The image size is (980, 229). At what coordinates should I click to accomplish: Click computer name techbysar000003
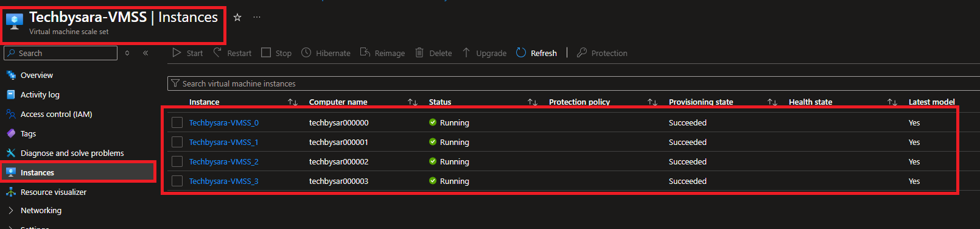tap(338, 181)
